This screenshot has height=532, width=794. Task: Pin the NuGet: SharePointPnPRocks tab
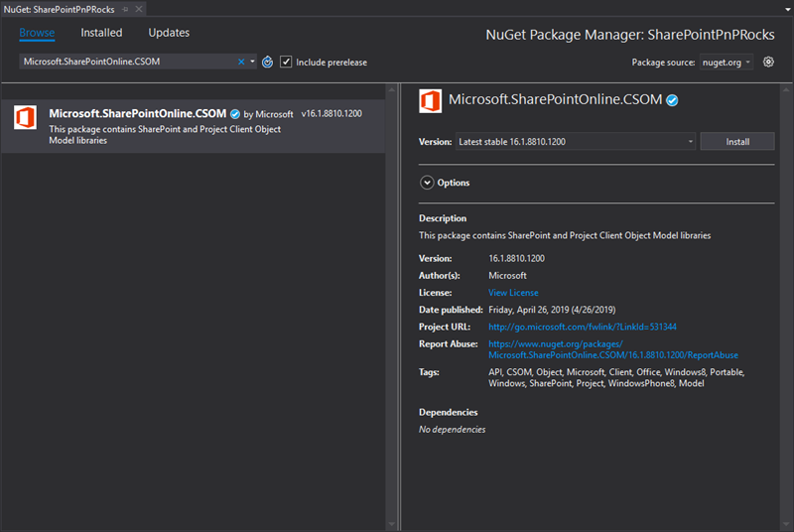point(125,9)
